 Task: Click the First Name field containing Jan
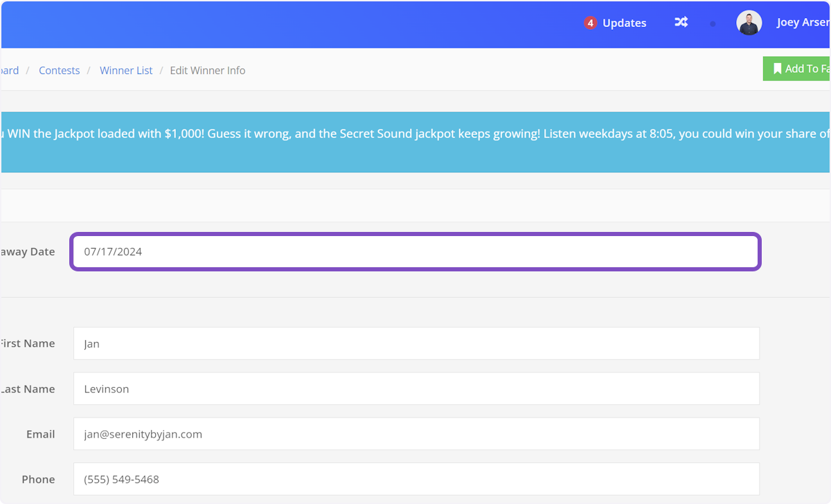[415, 343]
